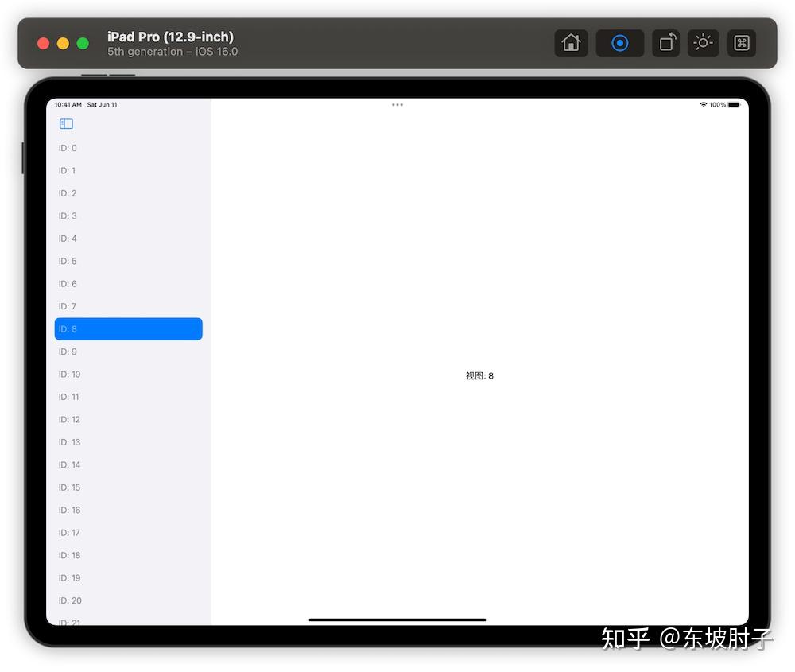795x672 pixels.
Task: Select row ID: 0 in the sidebar
Action: pos(127,148)
